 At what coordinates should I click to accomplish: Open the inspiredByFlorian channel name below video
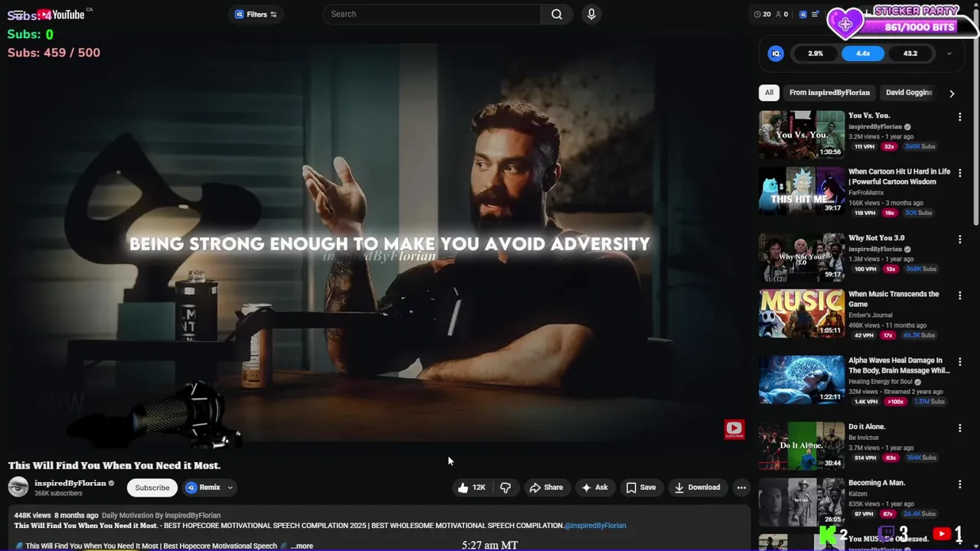point(70,483)
